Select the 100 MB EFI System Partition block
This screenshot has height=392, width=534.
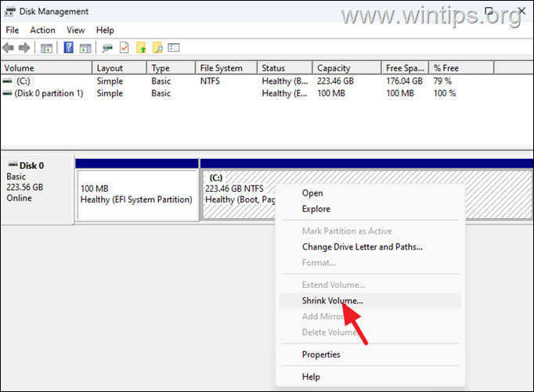136,194
